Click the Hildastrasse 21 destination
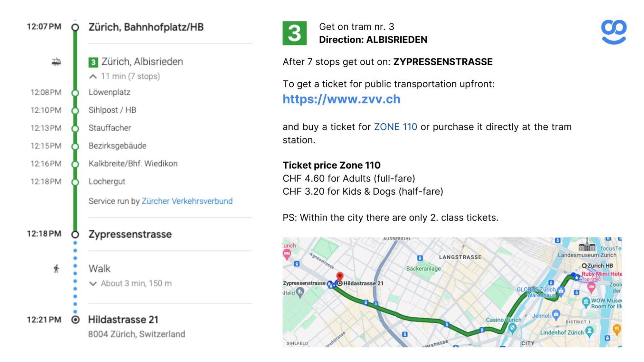This screenshot has width=644, height=362. [123, 320]
